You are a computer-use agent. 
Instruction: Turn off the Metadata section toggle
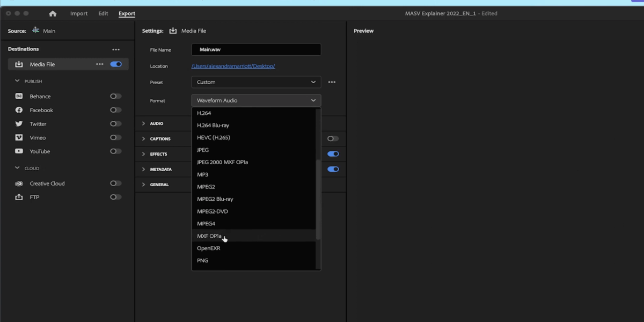click(333, 169)
